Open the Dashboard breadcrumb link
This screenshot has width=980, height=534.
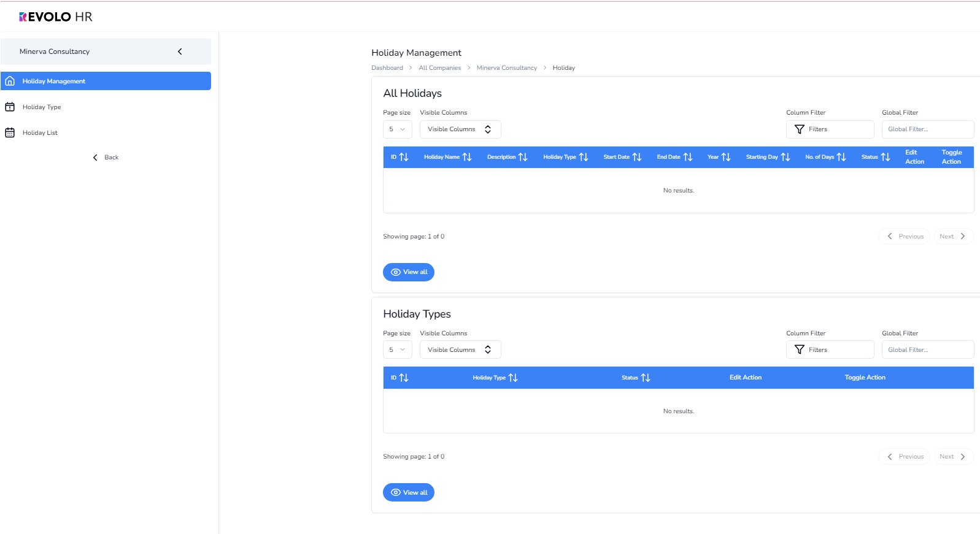[x=387, y=68]
